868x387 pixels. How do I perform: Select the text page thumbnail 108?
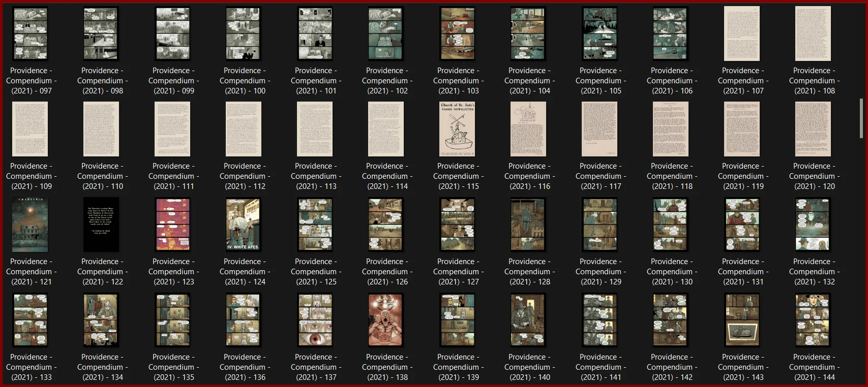[813, 34]
